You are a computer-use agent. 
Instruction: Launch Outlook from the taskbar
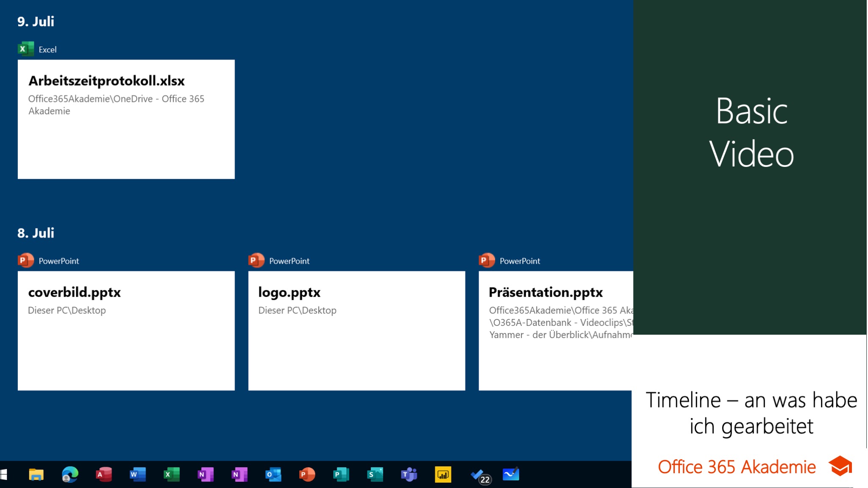click(x=273, y=474)
